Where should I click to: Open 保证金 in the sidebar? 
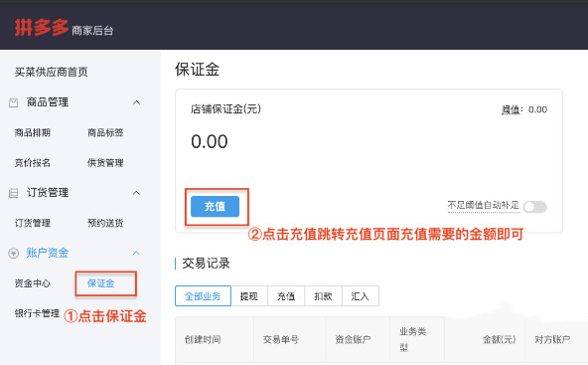101,283
